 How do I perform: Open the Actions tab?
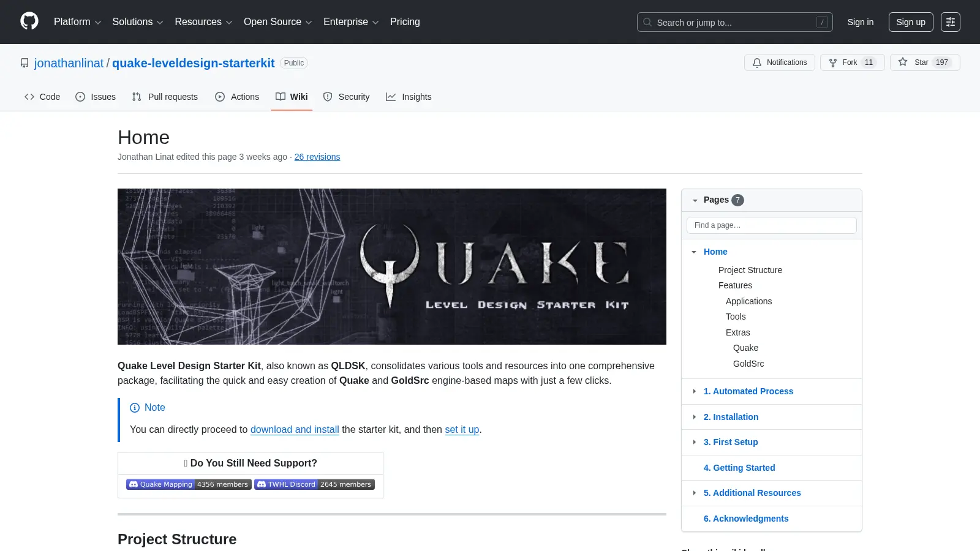coord(237,97)
